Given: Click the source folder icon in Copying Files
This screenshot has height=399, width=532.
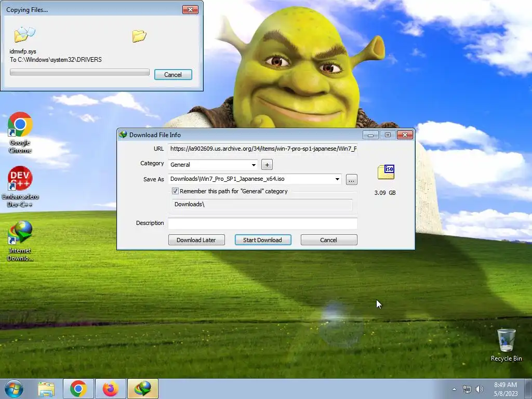Looking at the screenshot, I should 24,34.
